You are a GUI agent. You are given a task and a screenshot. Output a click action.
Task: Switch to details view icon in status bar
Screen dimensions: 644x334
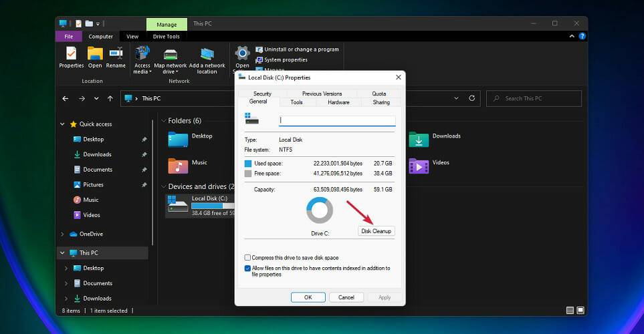(570, 311)
